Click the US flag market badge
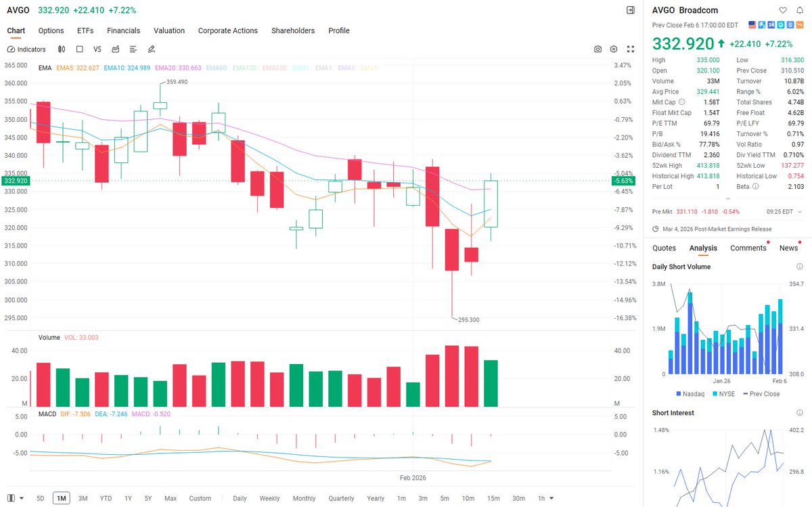Screen dimensions: 812x507 752,25
